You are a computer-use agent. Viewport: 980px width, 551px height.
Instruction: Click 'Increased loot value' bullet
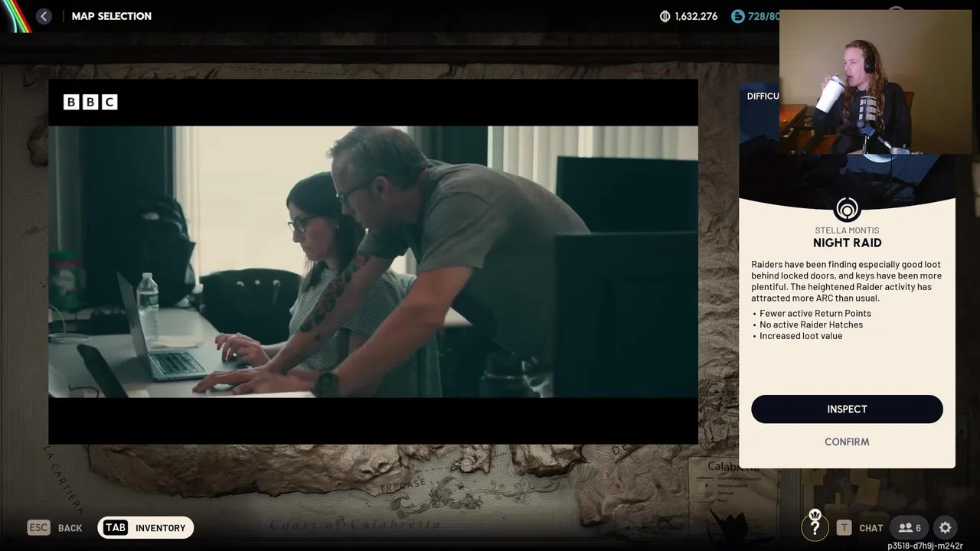pos(800,336)
